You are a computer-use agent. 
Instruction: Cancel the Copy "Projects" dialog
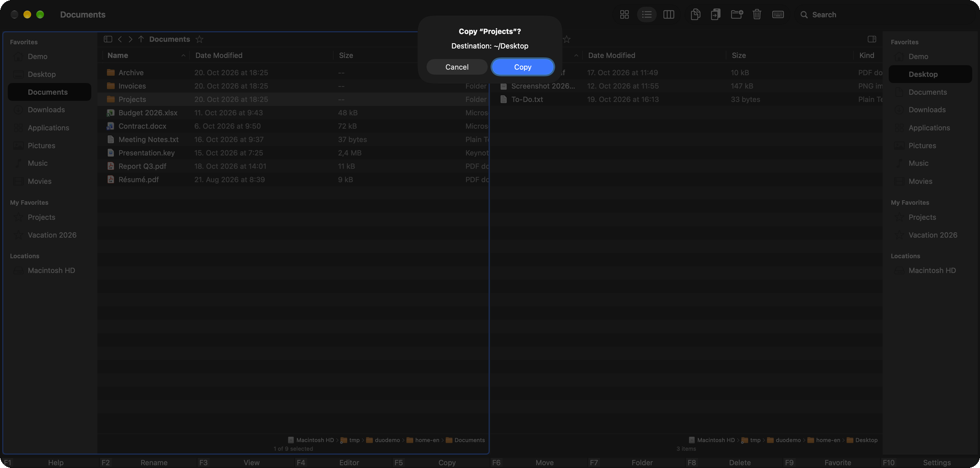tap(457, 67)
